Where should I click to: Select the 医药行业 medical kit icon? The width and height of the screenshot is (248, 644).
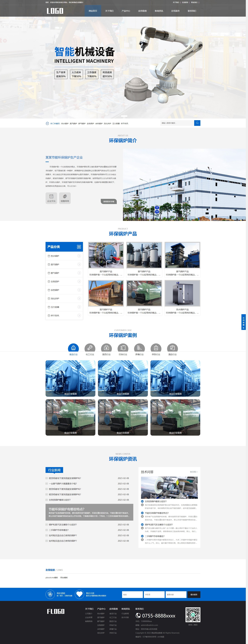coord(106,348)
